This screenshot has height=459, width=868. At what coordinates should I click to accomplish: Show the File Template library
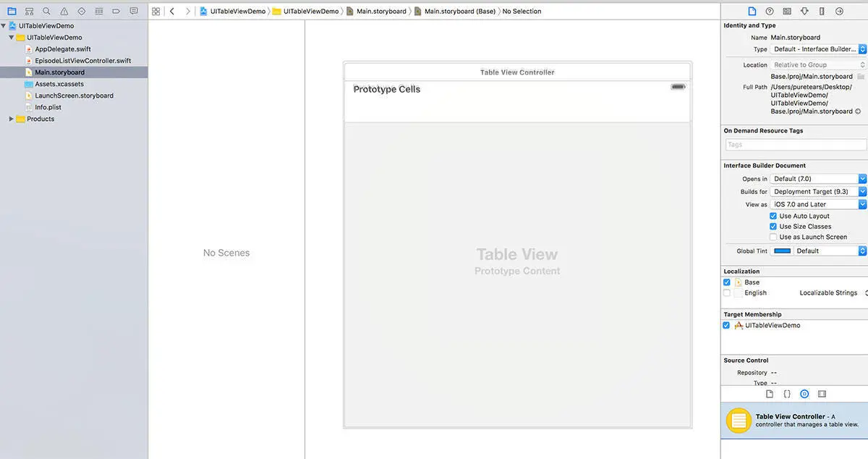pyautogui.click(x=770, y=394)
